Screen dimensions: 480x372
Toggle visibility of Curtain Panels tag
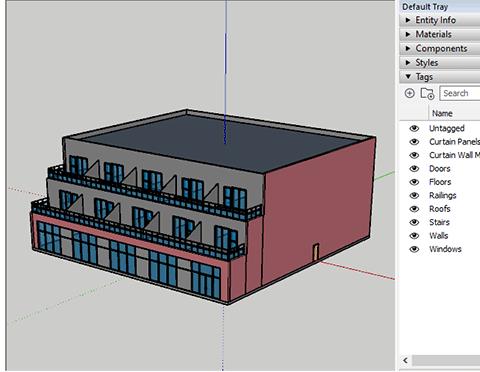[x=414, y=142]
